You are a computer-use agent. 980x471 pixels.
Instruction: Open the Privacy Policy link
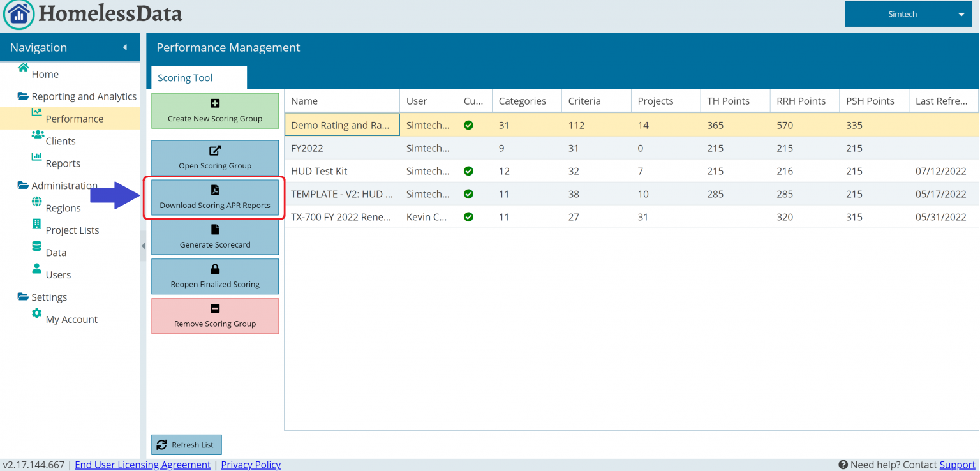pyautogui.click(x=251, y=465)
